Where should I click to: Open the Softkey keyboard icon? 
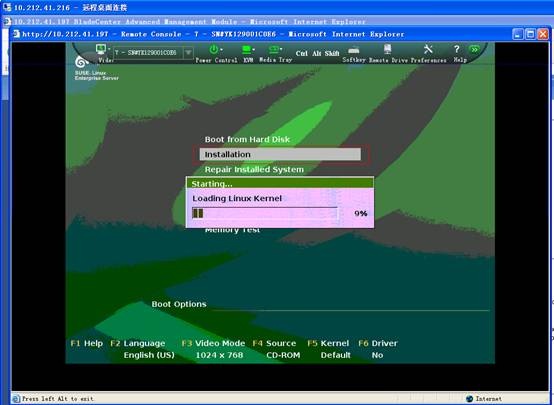[x=354, y=50]
